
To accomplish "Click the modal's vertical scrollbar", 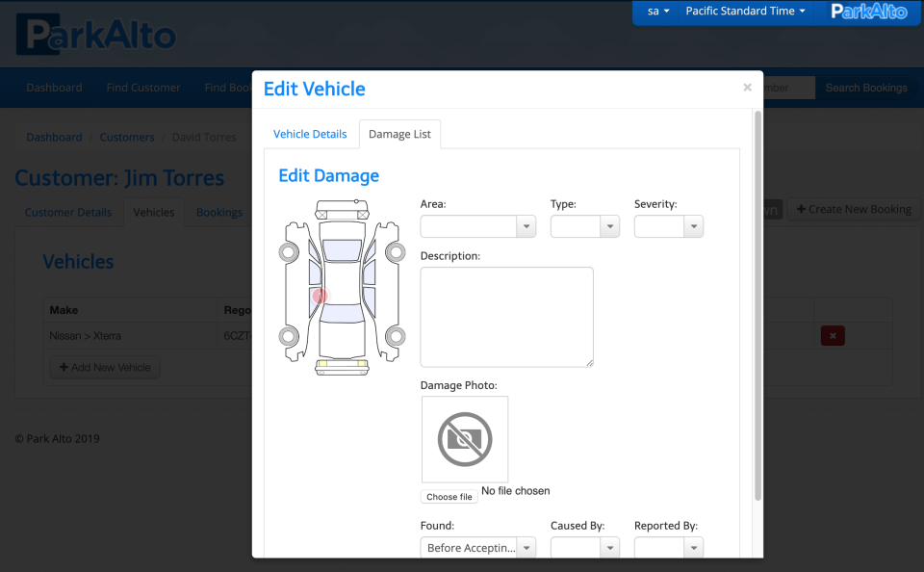I will point(757,305).
